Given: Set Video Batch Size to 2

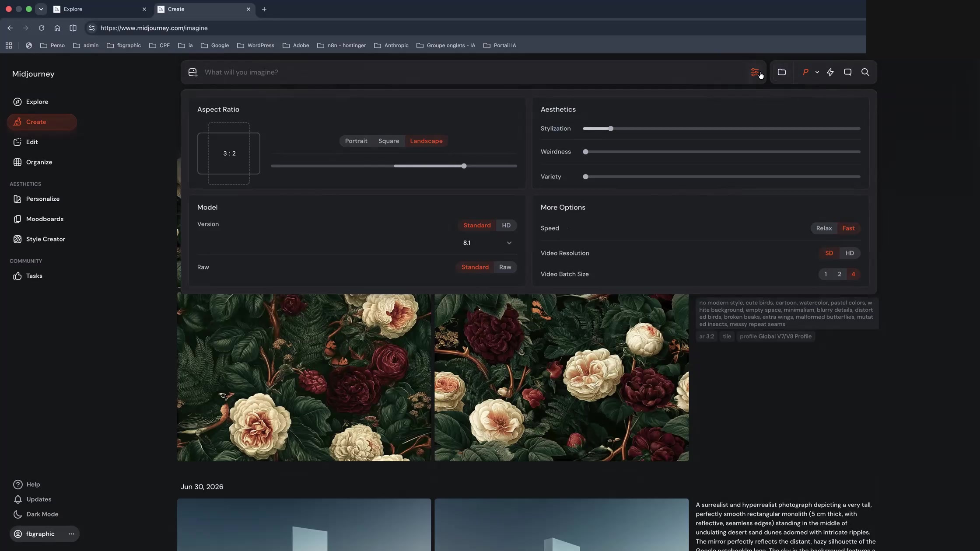Looking at the screenshot, I should coord(839,274).
